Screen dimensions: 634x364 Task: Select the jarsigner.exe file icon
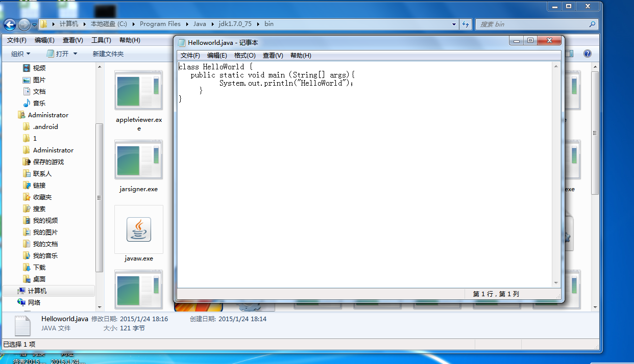pyautogui.click(x=139, y=160)
